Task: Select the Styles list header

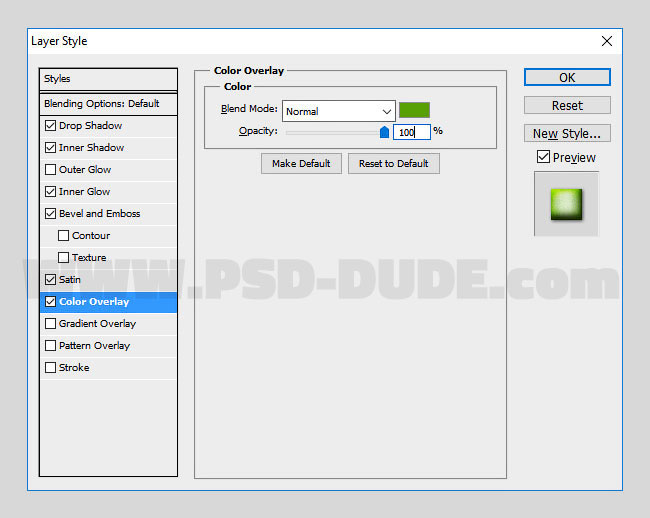Action: click(108, 79)
